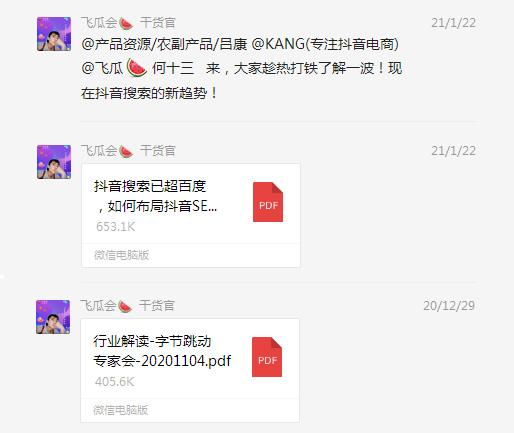
Task: Click the watermelon emoji in the first sender name
Action: [126, 23]
